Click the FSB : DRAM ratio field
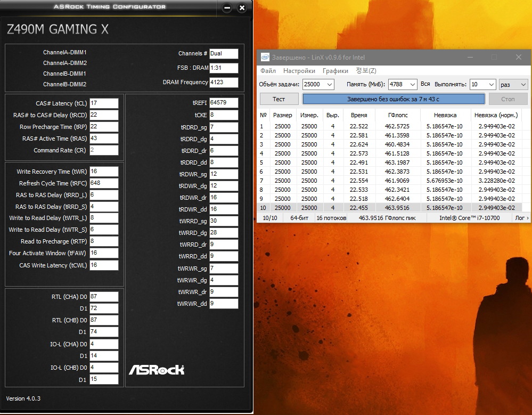Image resolution: width=532 pixels, height=415 pixels. [x=224, y=68]
